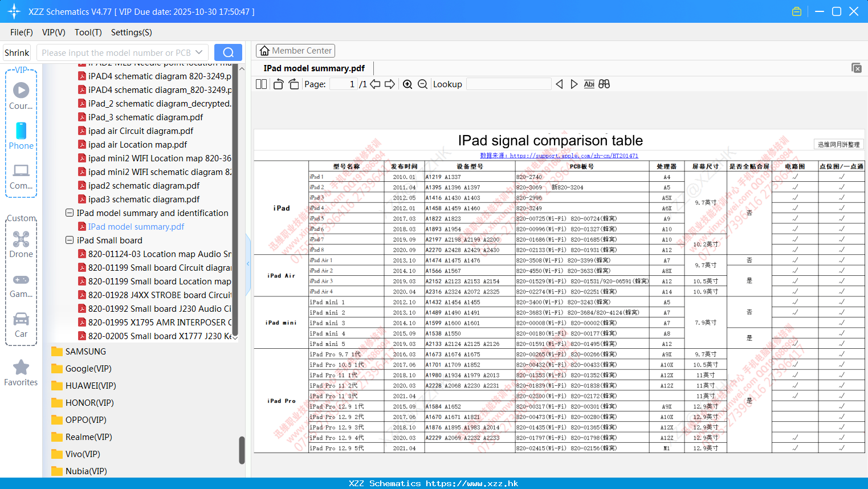Collapse the iPad Small board node
This screenshot has height=489, width=868.
pyautogui.click(x=70, y=241)
